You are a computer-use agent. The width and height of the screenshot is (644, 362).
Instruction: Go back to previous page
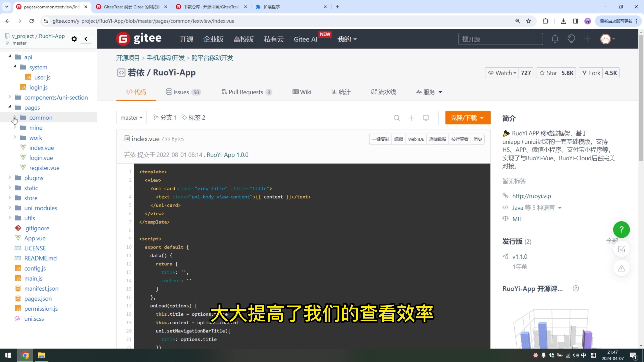tap(8, 21)
